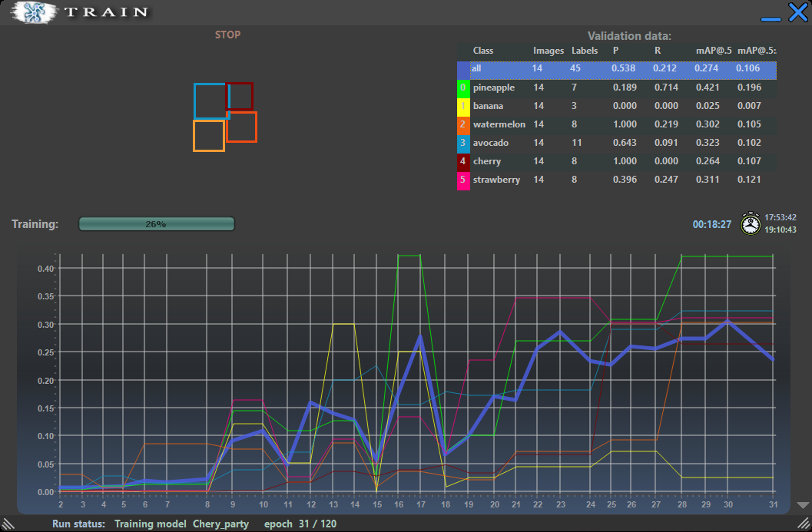Click the red-orange square in the animation

[x=242, y=127]
